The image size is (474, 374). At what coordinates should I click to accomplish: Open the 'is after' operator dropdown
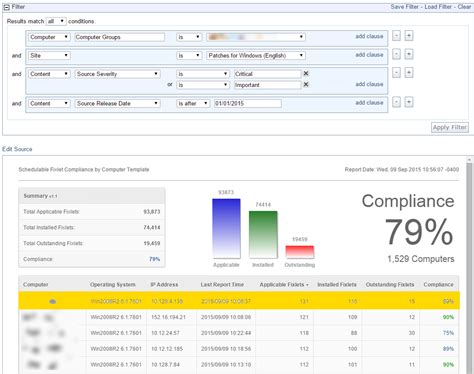click(x=193, y=104)
